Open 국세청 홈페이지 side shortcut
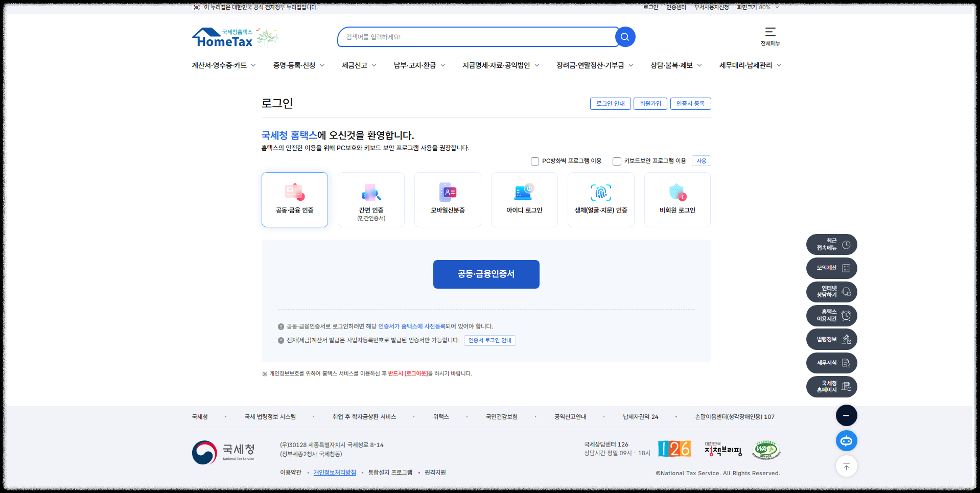The height and width of the screenshot is (493, 980). click(x=831, y=387)
